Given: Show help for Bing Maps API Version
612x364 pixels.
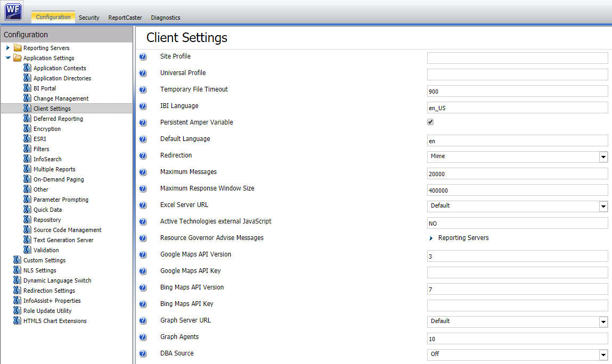Looking at the screenshot, I should [143, 287].
